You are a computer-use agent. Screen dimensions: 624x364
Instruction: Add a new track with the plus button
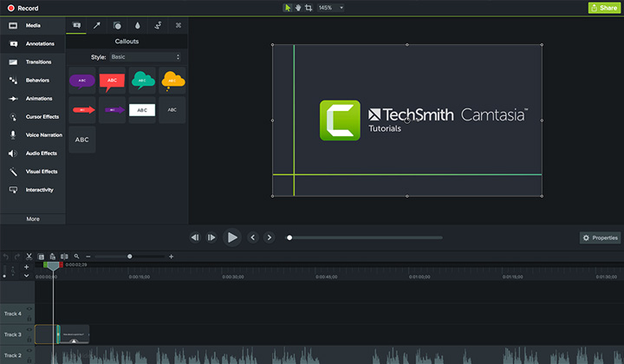[x=26, y=267]
